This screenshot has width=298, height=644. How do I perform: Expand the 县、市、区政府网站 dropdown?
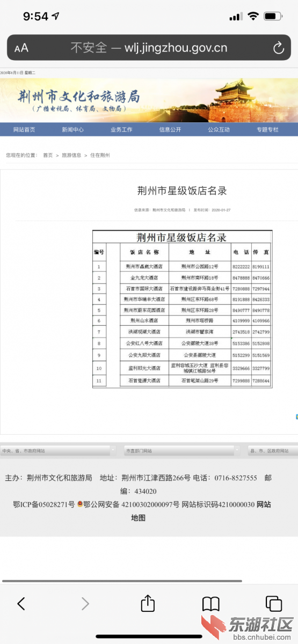pyautogui.click(x=273, y=451)
